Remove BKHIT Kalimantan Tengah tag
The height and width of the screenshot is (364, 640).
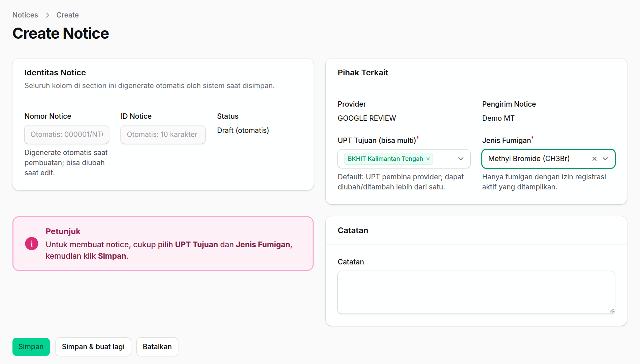pos(428,159)
